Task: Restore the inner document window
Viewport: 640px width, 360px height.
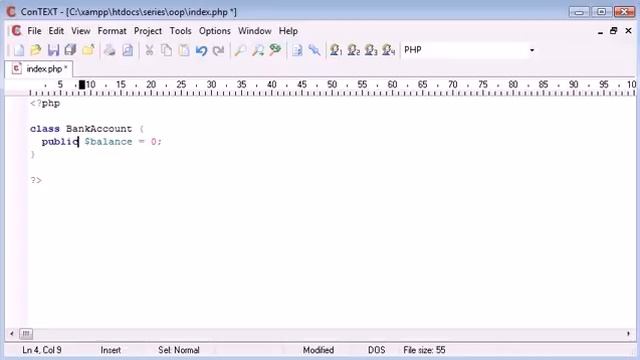Action: [613, 31]
